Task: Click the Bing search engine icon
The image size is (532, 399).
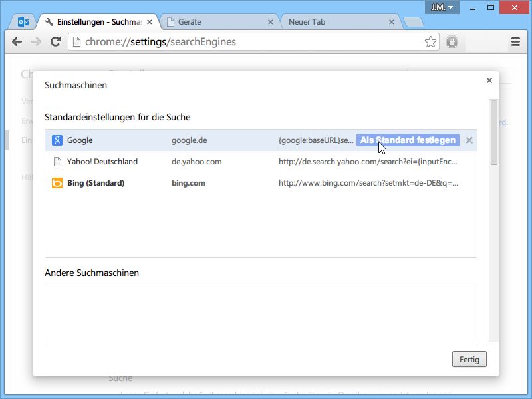Action: pyautogui.click(x=57, y=183)
